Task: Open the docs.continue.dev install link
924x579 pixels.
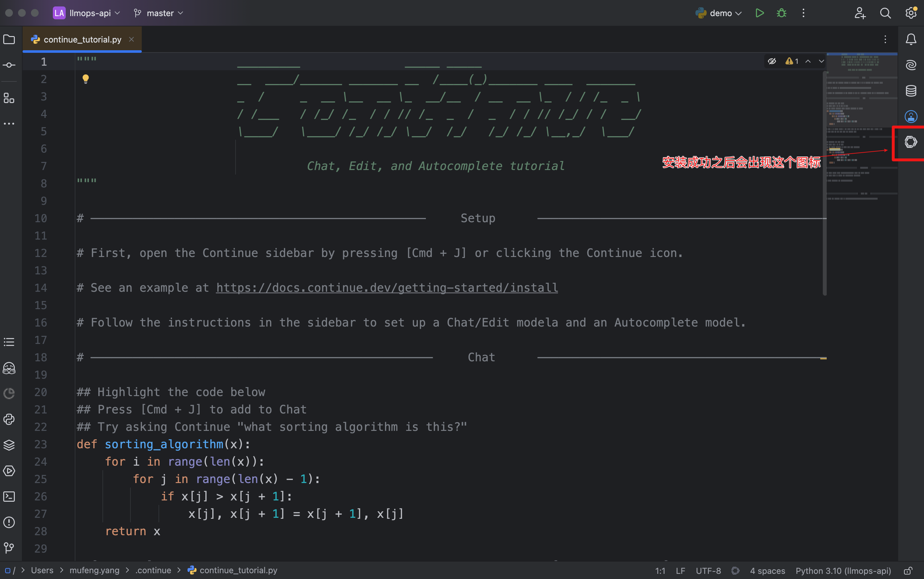Action: (x=386, y=288)
